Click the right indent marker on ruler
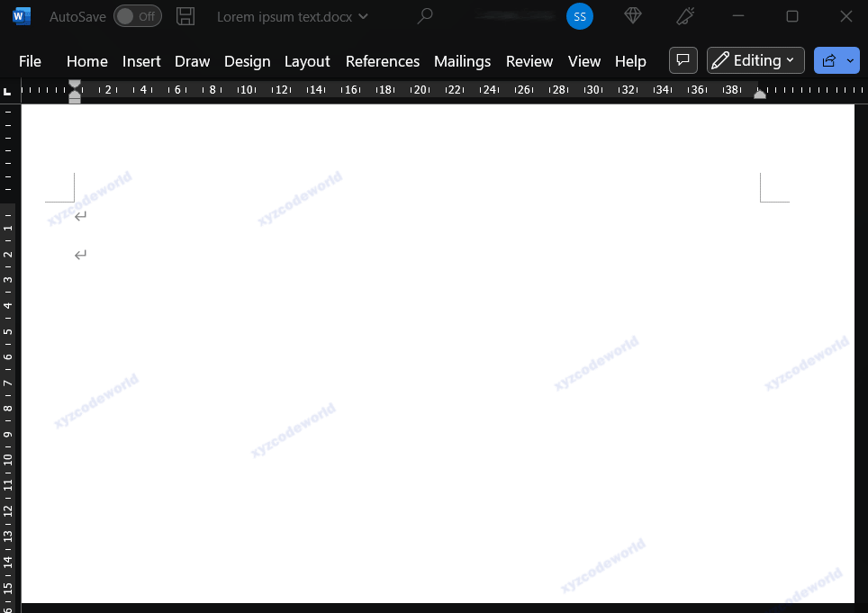This screenshot has height=613, width=868. 760,94
